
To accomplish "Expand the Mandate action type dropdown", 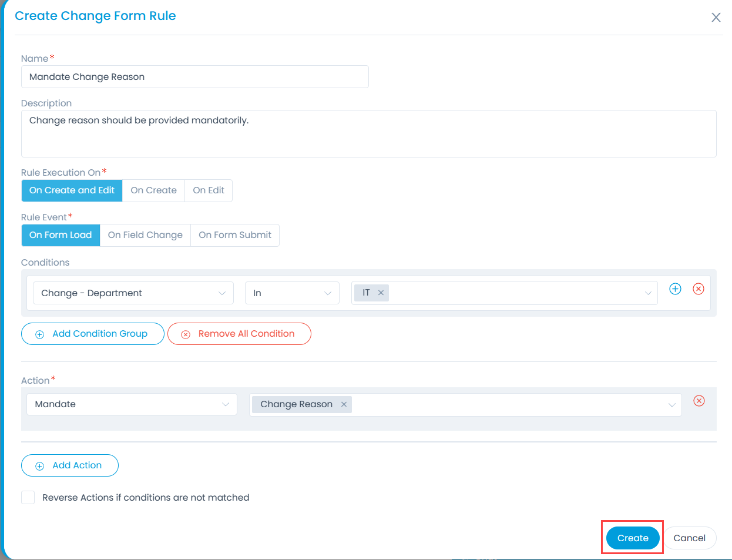I will point(132,404).
